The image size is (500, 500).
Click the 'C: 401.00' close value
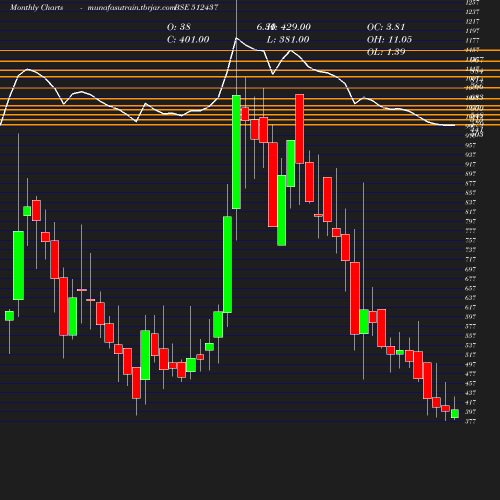pyautogui.click(x=188, y=39)
